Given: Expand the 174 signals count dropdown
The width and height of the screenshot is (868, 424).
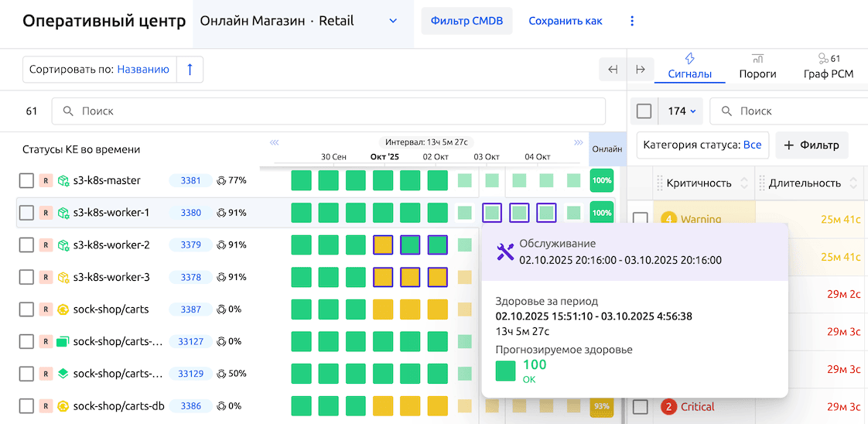Looking at the screenshot, I should pos(682,111).
